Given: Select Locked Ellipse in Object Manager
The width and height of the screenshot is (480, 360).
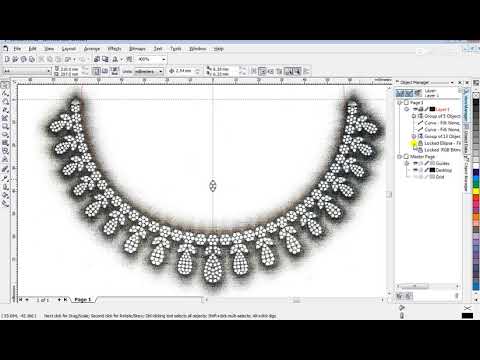Looking at the screenshot, I should pos(442,143).
